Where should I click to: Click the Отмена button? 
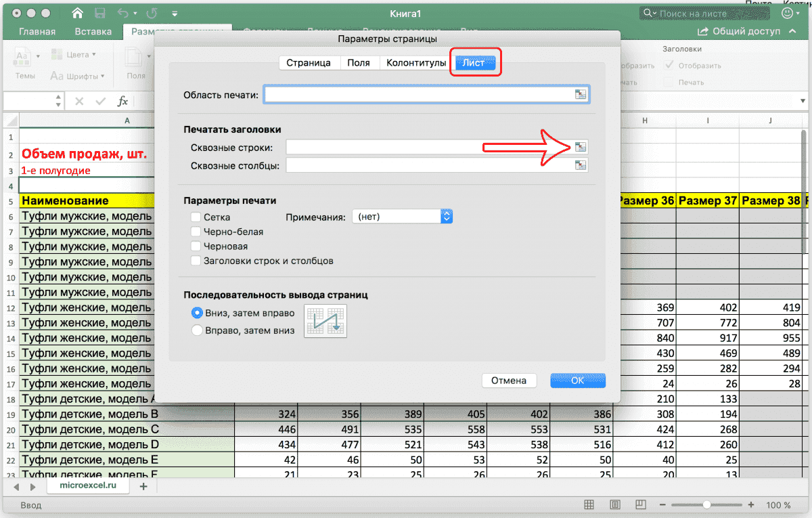(x=509, y=381)
